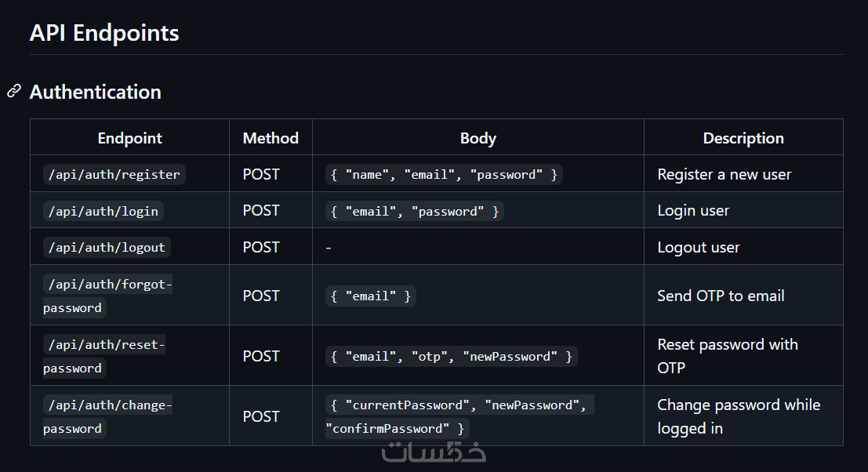This screenshot has width=868, height=472.
Task: Click the /api/auth/change-password endpoint code
Action: click(107, 416)
